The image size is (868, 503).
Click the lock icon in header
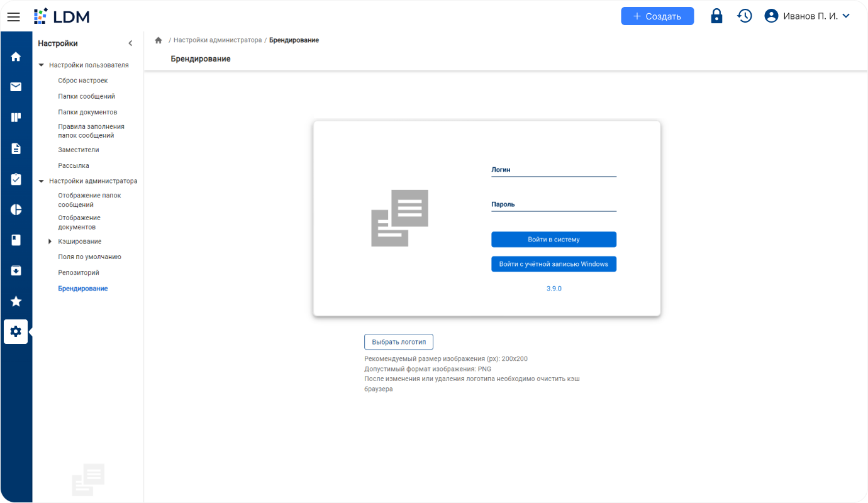[x=716, y=16]
